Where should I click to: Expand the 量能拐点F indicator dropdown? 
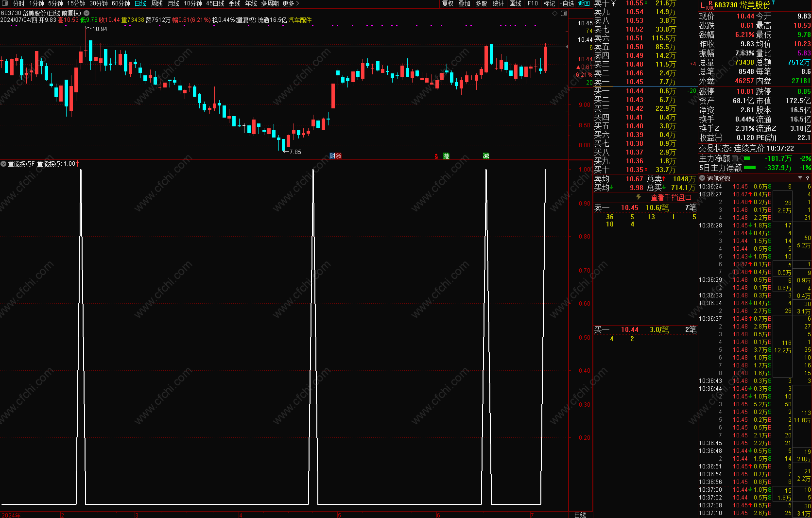(x=3, y=164)
